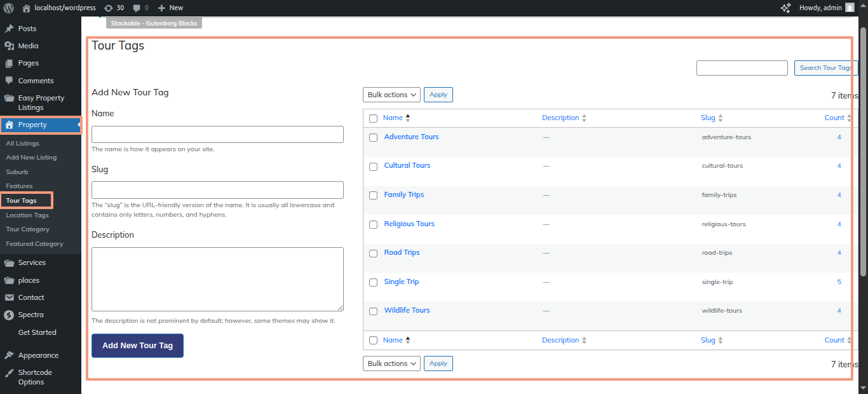Viewport: 868px width, 394px height.
Task: Click the Services folder icon in the sidebar
Action: [x=9, y=262]
